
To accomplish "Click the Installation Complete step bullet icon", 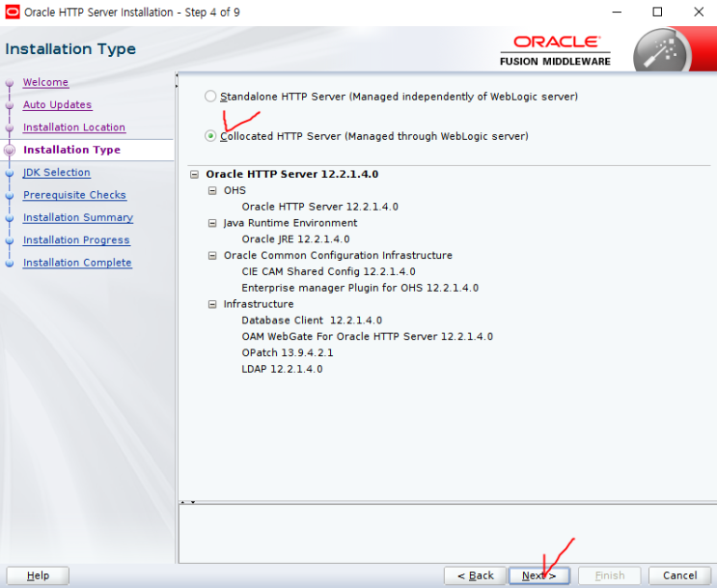I will pyautogui.click(x=9, y=264).
